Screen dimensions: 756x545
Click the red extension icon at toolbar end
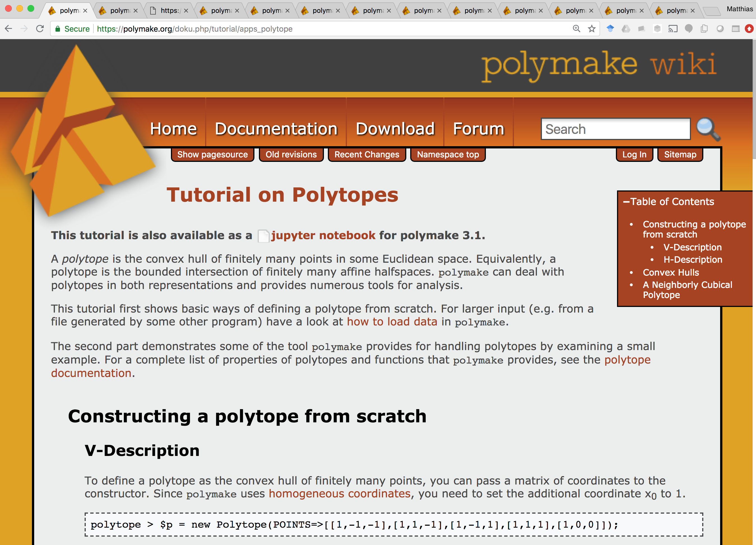(749, 29)
